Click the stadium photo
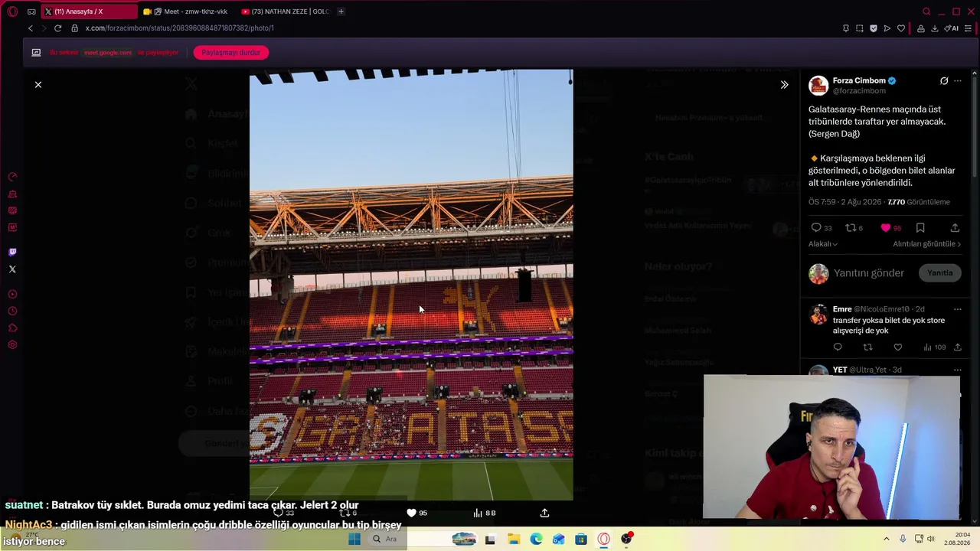Screen dimensions: 980x551 (x=411, y=285)
